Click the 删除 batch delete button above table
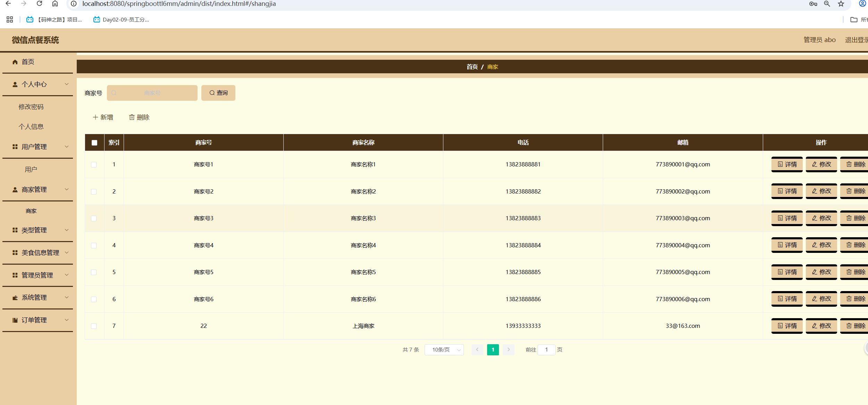868x405 pixels. click(x=139, y=117)
